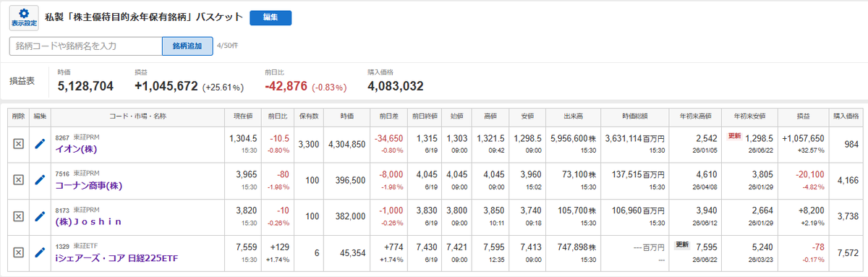Select the total 購入価格 4,083,032
868x277 pixels.
396,86
